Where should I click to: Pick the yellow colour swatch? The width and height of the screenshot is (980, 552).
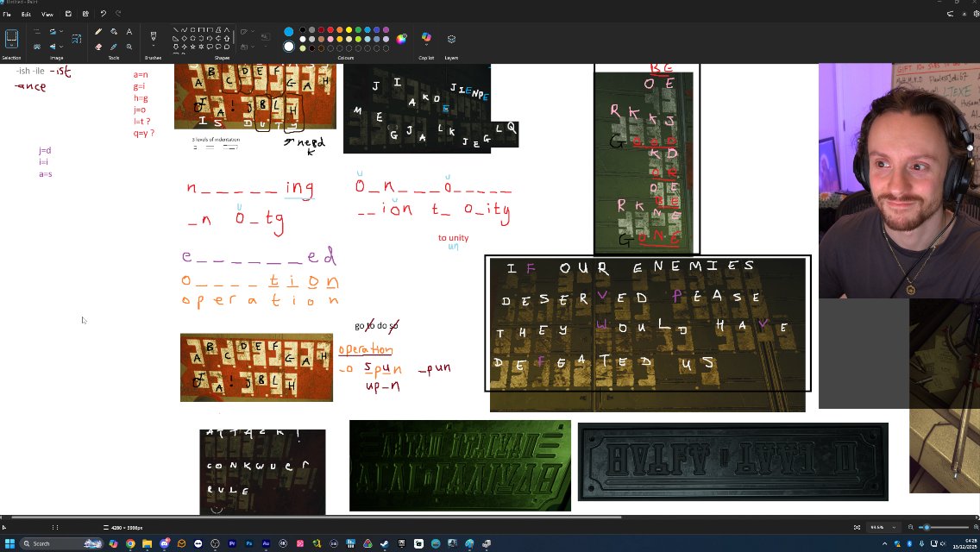click(x=349, y=29)
